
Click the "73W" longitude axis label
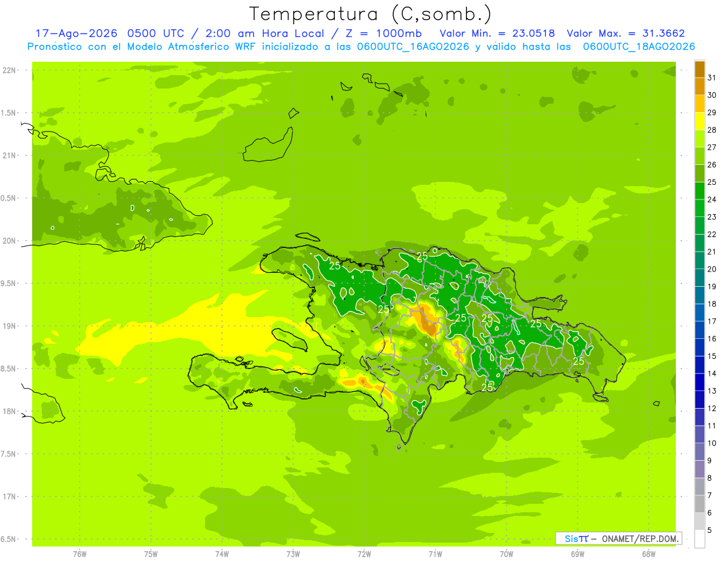tap(293, 554)
